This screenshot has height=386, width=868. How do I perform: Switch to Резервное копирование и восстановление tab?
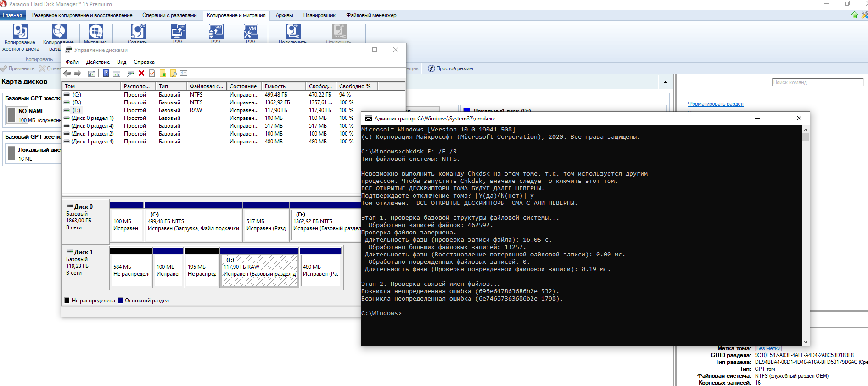82,15
